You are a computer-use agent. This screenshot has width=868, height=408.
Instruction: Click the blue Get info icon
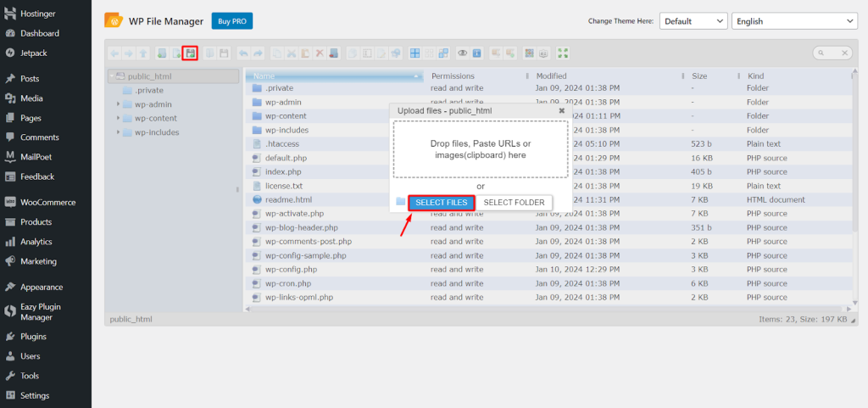(476, 53)
